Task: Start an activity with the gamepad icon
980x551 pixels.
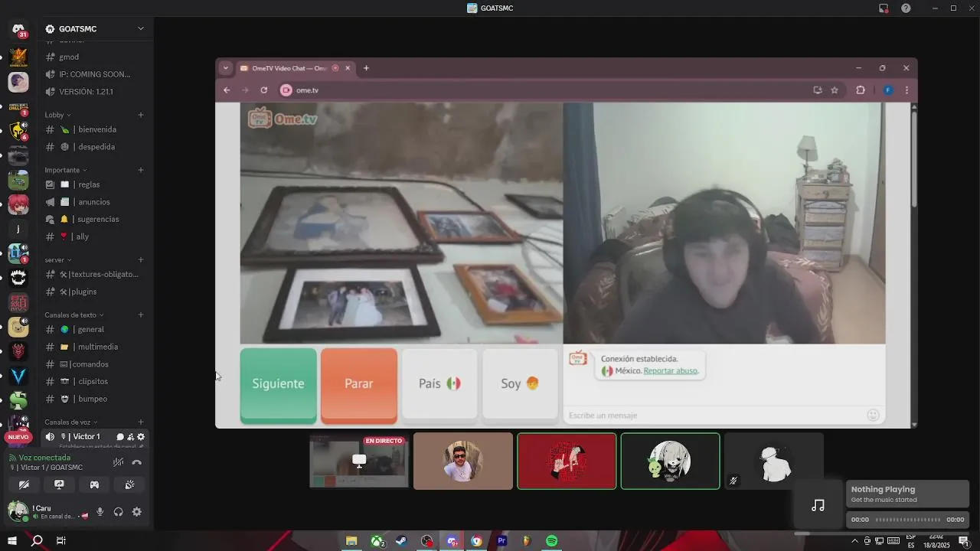Action: click(x=94, y=484)
